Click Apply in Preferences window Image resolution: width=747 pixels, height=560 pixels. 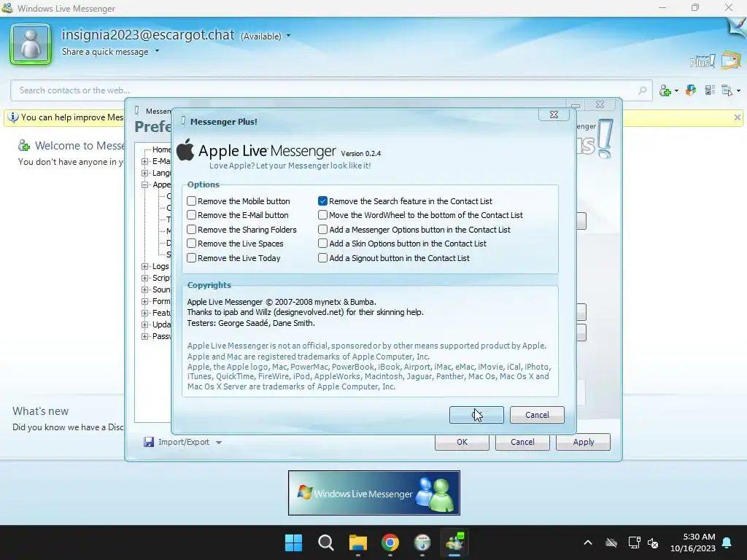(x=583, y=442)
